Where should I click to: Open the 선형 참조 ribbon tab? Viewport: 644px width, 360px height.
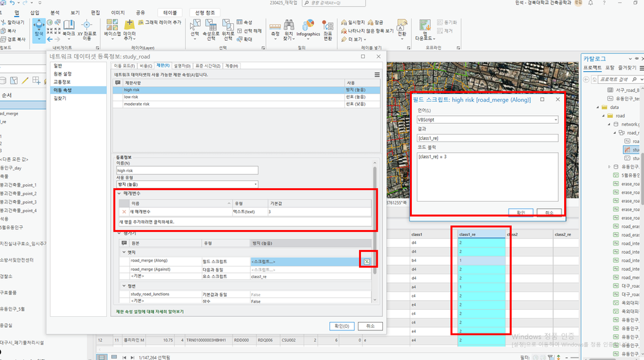[204, 13]
